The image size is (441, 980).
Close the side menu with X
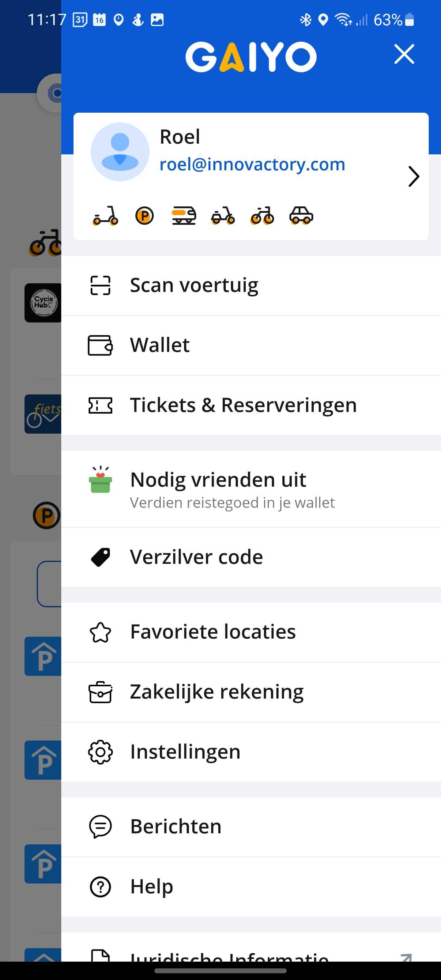404,54
